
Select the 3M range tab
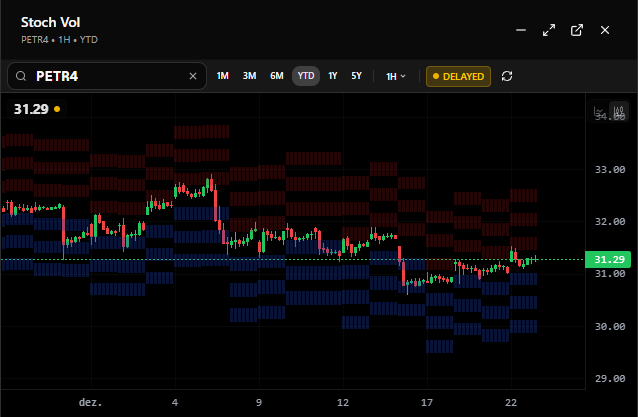click(x=249, y=76)
